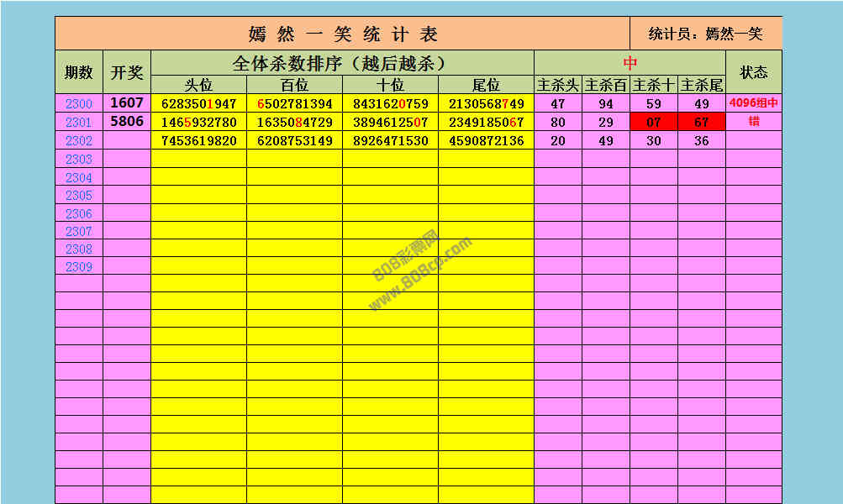Select the red highlighted 67 cell
Image resolution: width=843 pixels, height=504 pixels.
tap(701, 123)
